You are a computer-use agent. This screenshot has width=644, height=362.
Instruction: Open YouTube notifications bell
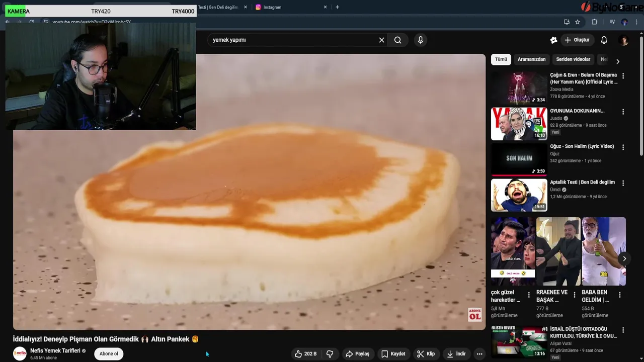(604, 40)
